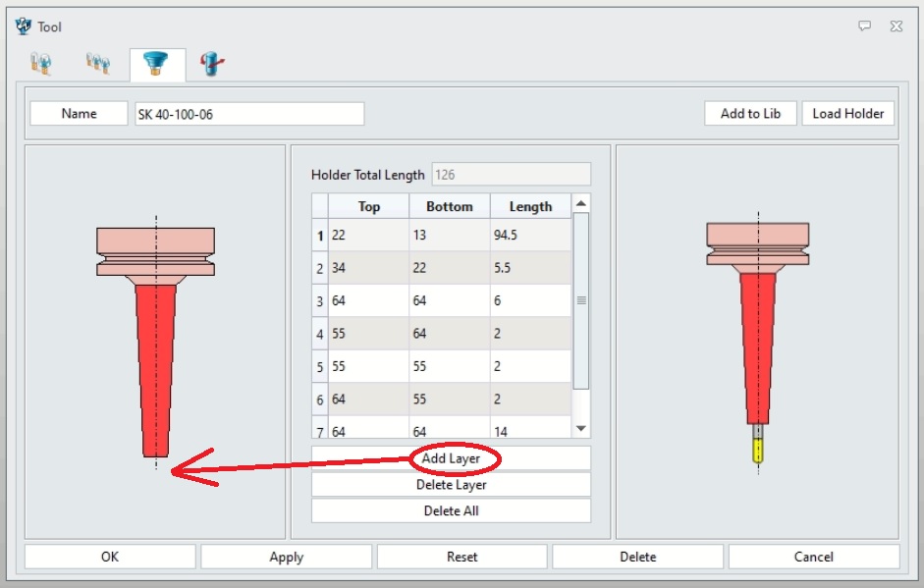
Task: Click Length value 6 in row 3
Action: pos(530,301)
